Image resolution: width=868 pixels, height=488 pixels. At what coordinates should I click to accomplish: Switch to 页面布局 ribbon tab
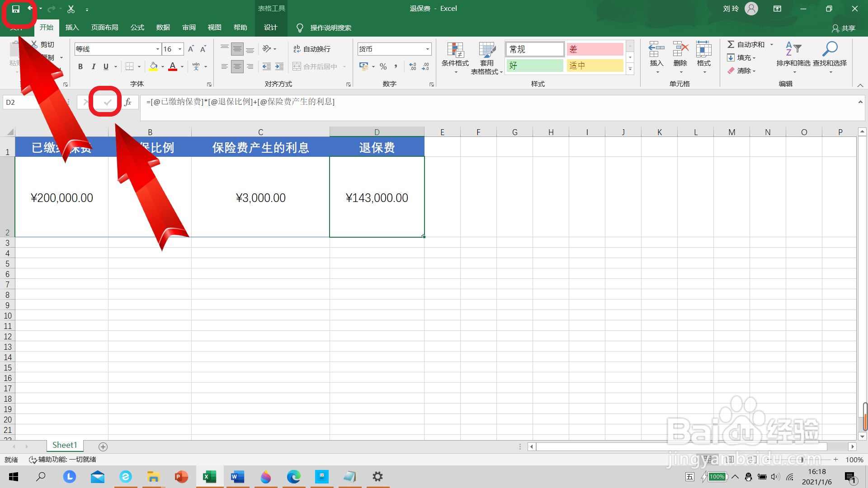[x=105, y=28]
